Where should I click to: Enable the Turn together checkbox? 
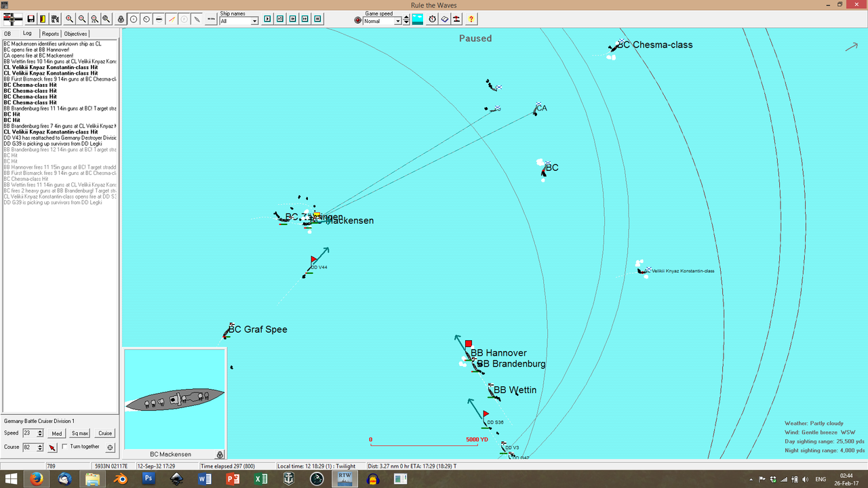[65, 446]
